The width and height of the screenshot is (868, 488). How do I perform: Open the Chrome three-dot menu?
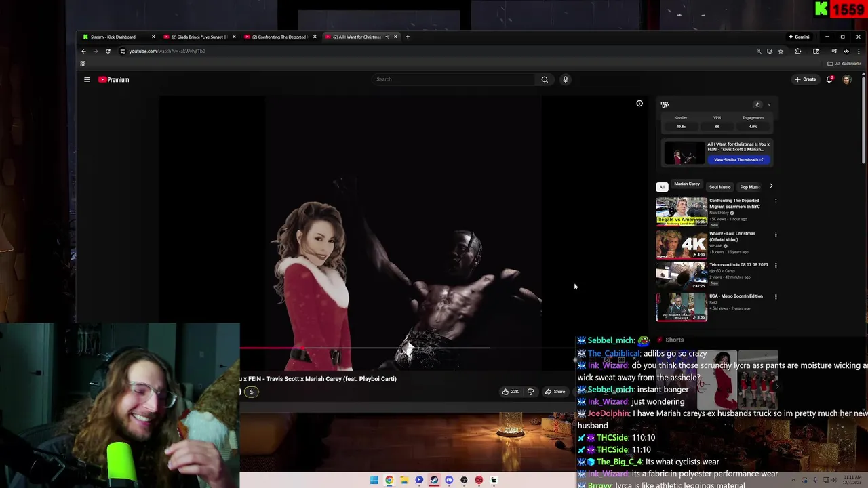tap(859, 51)
